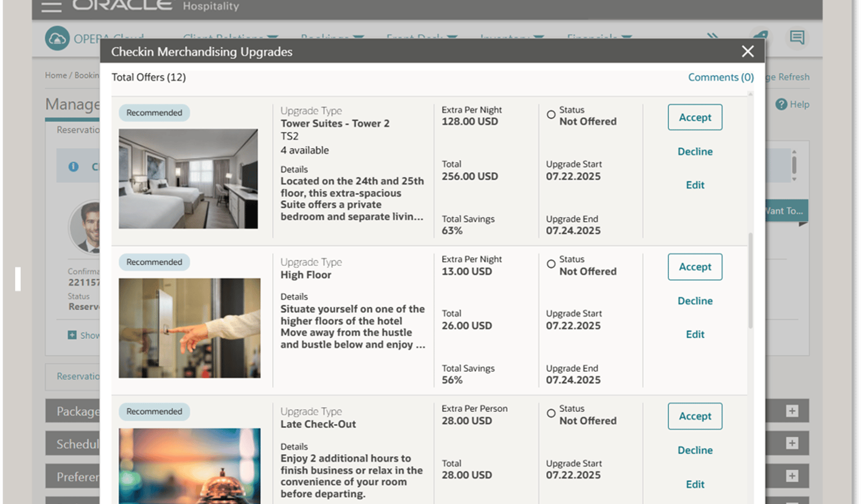This screenshot has height=504, width=861.
Task: Expand the Packages section plus button
Action: pos(792,411)
